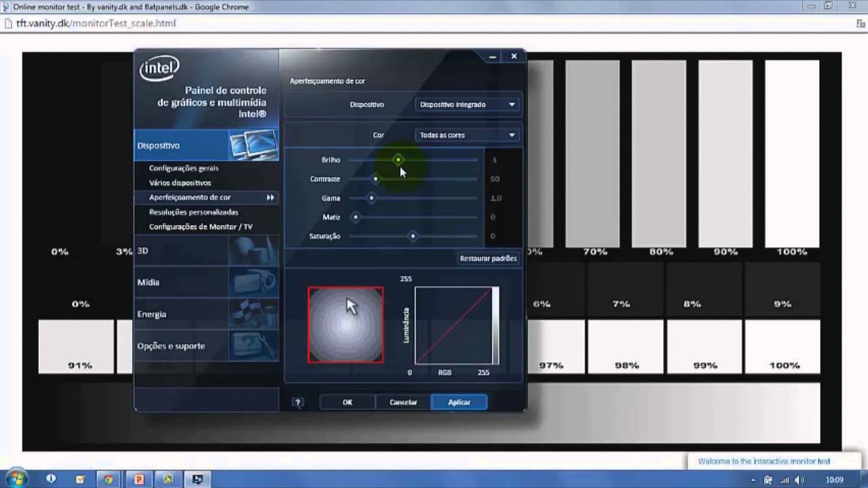Click the Contraste slider handle
This screenshot has width=868, height=488.
(x=376, y=179)
